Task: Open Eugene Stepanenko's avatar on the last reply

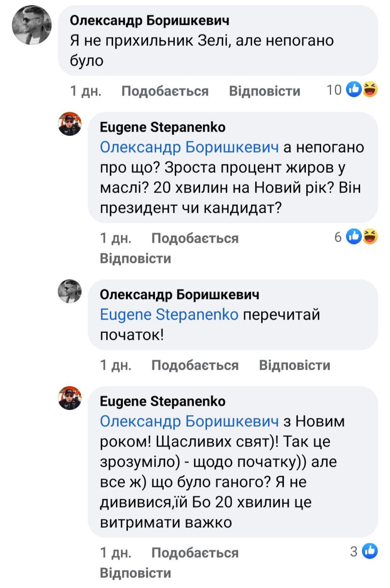Action: point(70,398)
